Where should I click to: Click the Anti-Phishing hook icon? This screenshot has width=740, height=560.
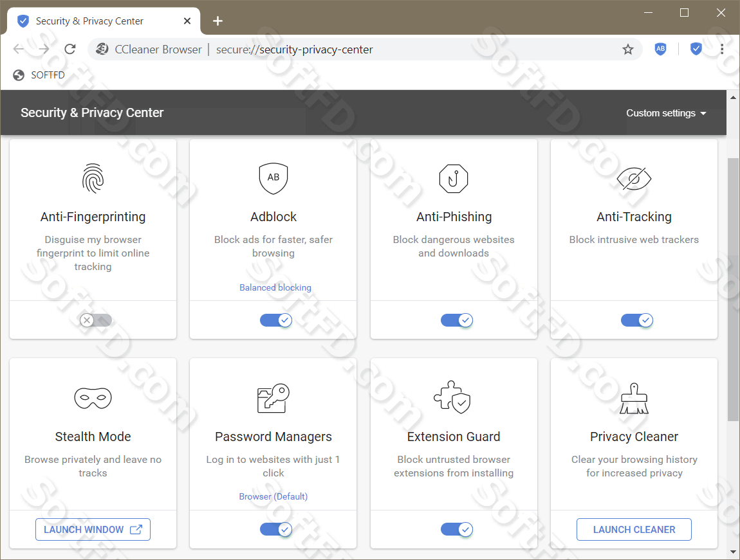pyautogui.click(x=454, y=179)
